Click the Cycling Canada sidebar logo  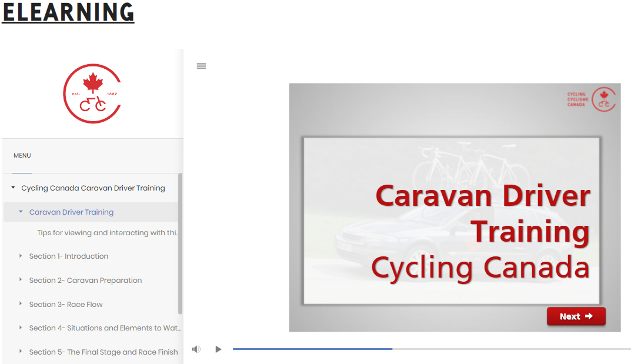coord(92,93)
